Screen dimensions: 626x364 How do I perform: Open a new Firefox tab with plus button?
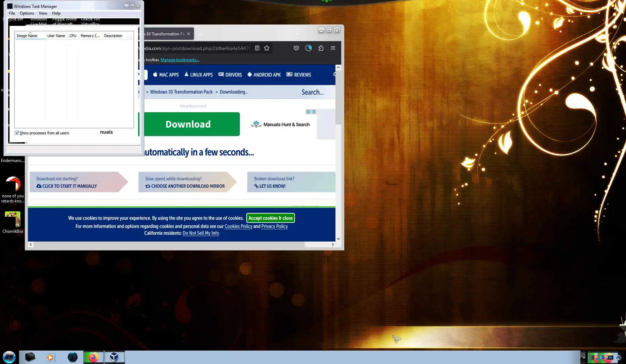[201, 34]
